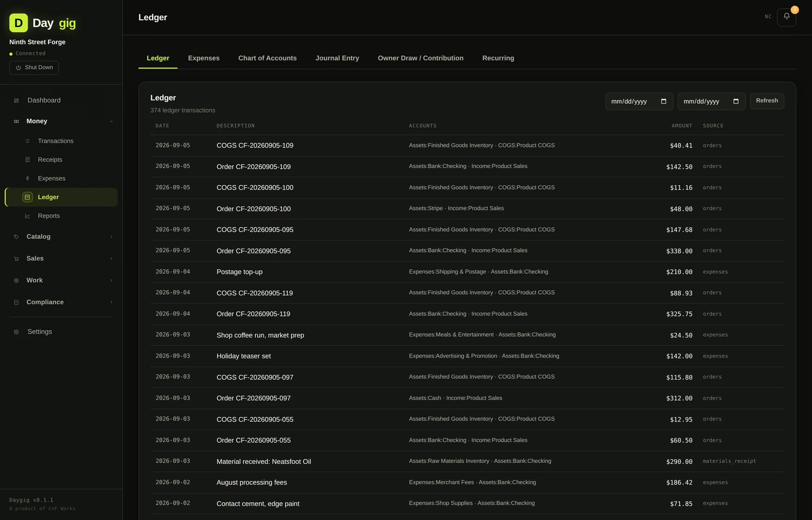812x520 pixels.
Task: Click Ninth Street Forge business name
Action: coord(37,42)
